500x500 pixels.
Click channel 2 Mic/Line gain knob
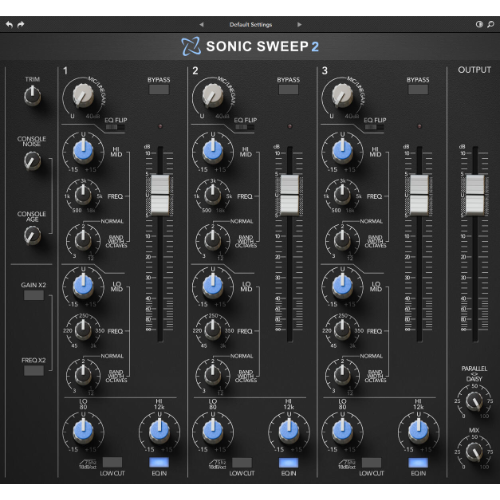click(213, 96)
